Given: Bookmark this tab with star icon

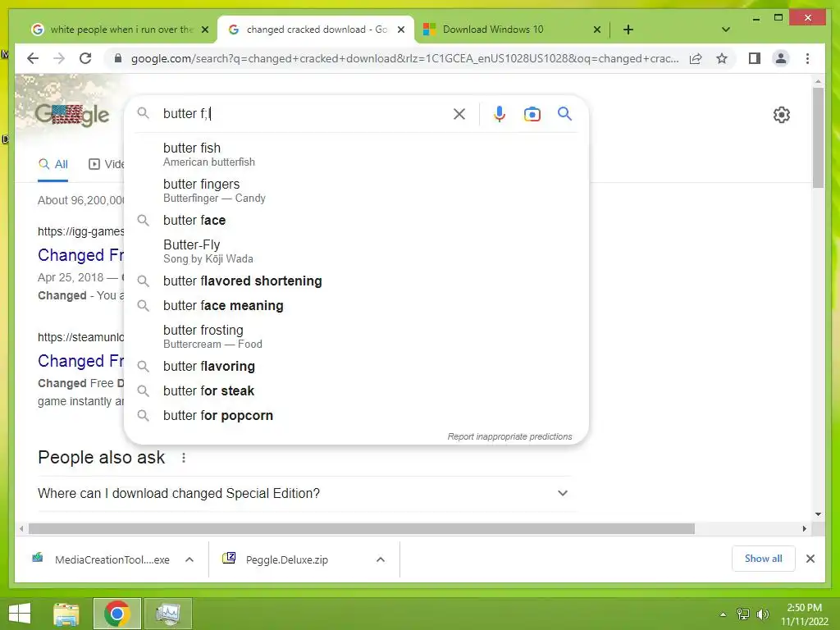Looking at the screenshot, I should coord(722,58).
